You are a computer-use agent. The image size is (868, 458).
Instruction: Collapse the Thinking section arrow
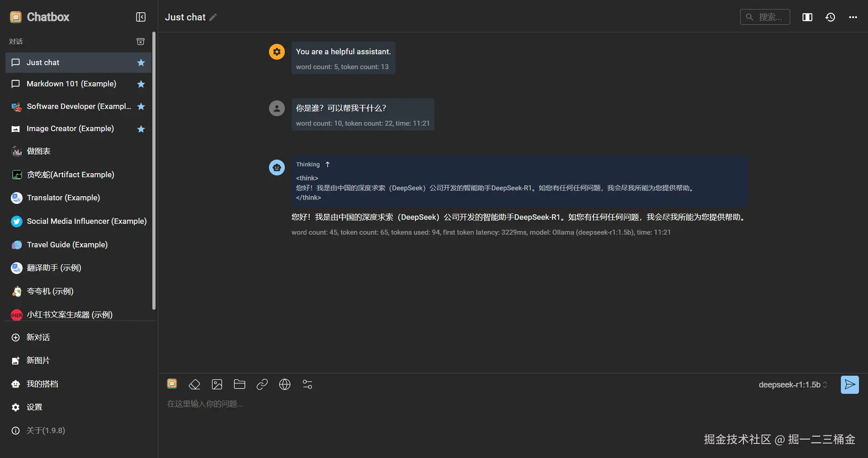point(328,165)
